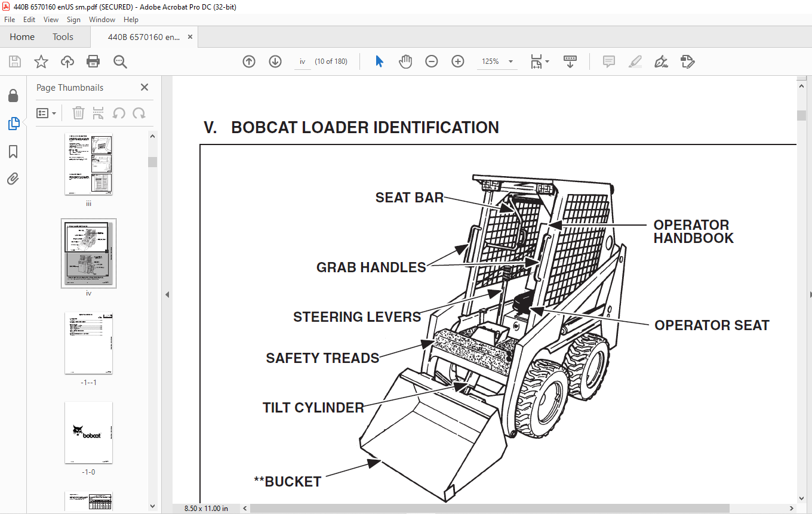Open the Bookmarks panel icon
This screenshot has height=514, width=812.
click(13, 152)
